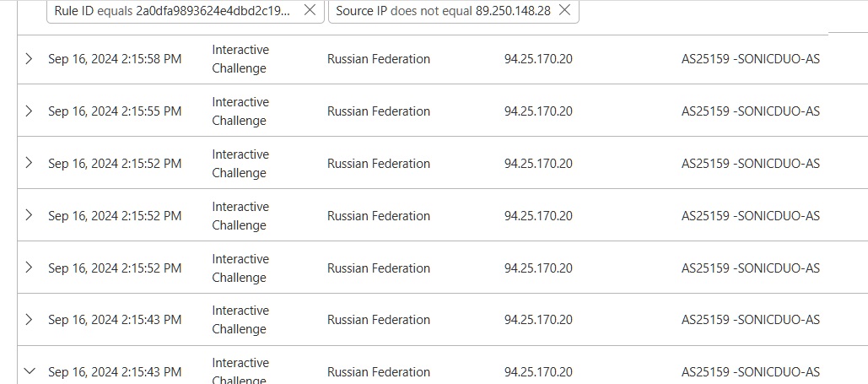
Task: Remove the Rule ID equals filter
Action: click(x=310, y=10)
